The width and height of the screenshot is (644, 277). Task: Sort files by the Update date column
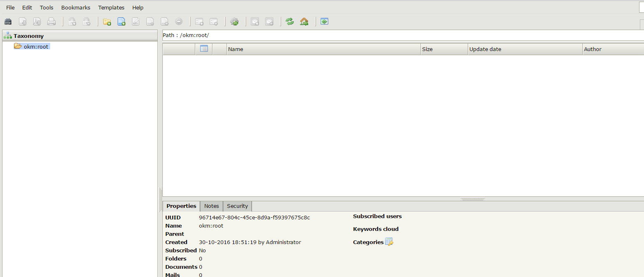click(x=485, y=49)
